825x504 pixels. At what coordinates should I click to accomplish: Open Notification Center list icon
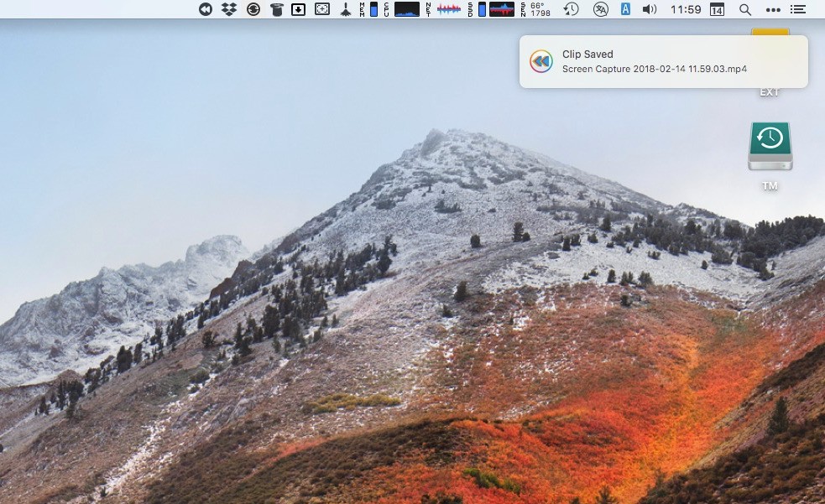[x=798, y=9]
